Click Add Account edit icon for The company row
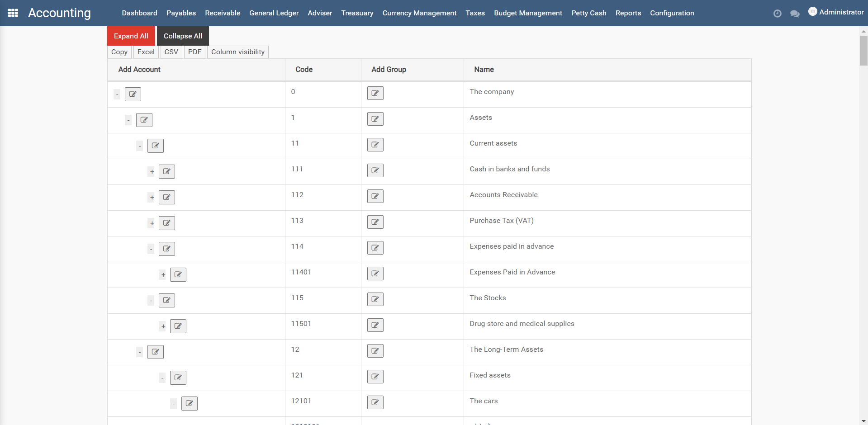Screen dimensions: 868x425 coord(133,94)
